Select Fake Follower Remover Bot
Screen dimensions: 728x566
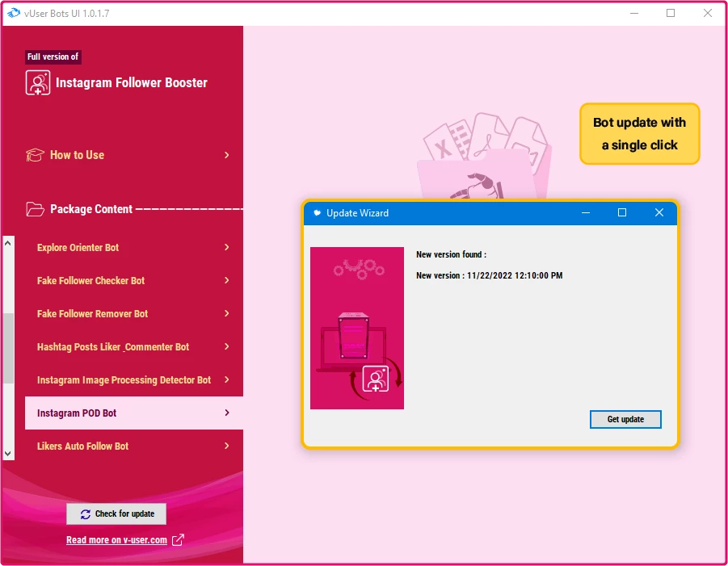pos(133,313)
